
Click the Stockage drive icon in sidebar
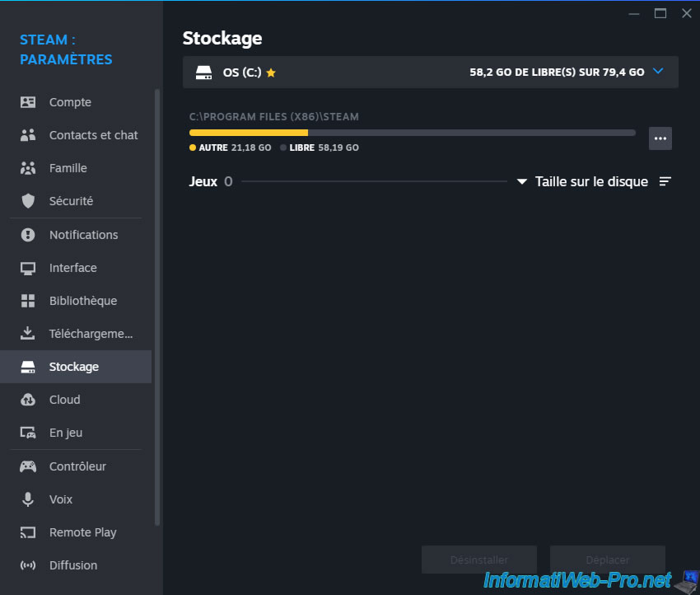[x=28, y=367]
